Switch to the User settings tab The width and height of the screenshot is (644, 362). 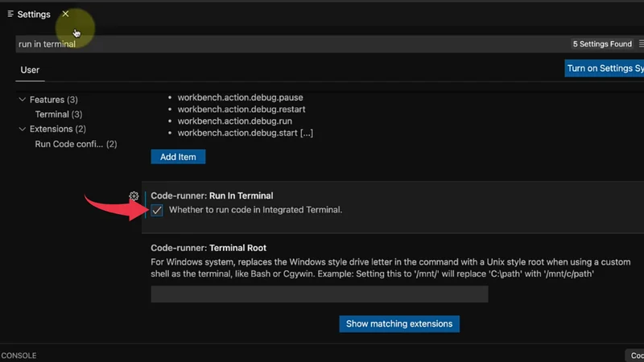(x=30, y=70)
